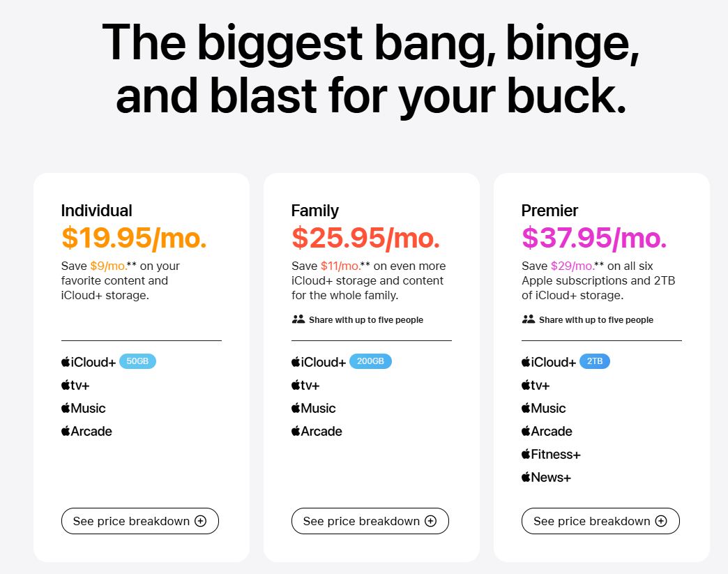Viewport: 728px width, 574px height.
Task: Expand the Family plan price breakdown
Action: pyautogui.click(x=370, y=520)
